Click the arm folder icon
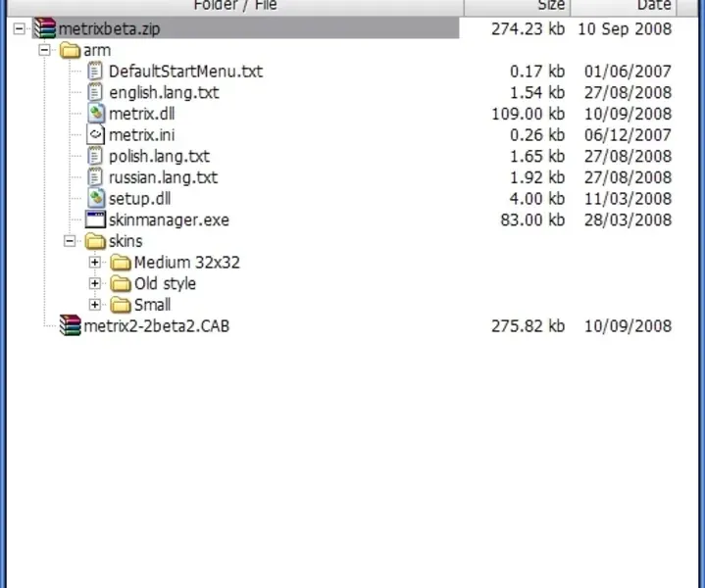705x588 pixels. point(71,50)
